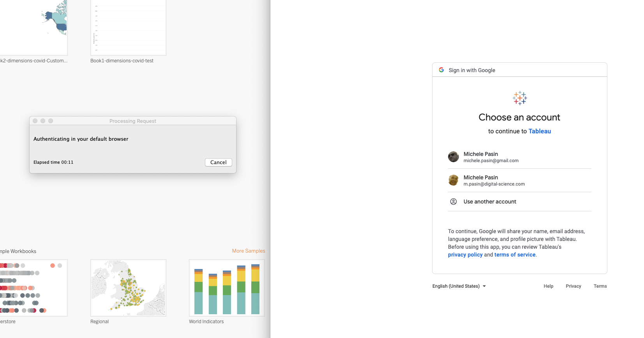This screenshot has height=338, width=644.
Task: Expand the English (United States) language dropdown
Action: pyautogui.click(x=459, y=286)
